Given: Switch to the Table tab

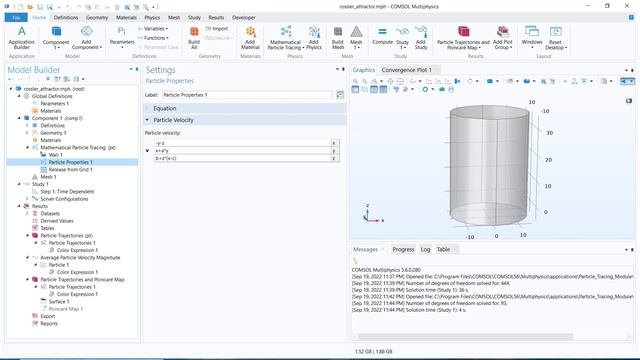Looking at the screenshot, I should point(443,249).
